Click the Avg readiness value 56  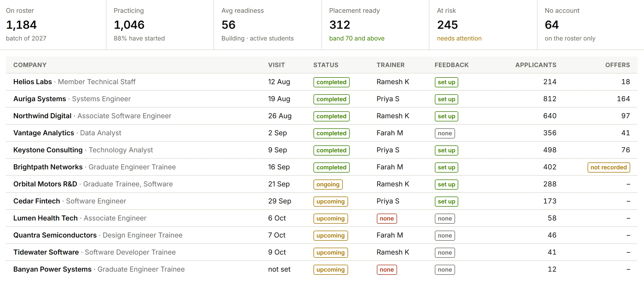[228, 25]
